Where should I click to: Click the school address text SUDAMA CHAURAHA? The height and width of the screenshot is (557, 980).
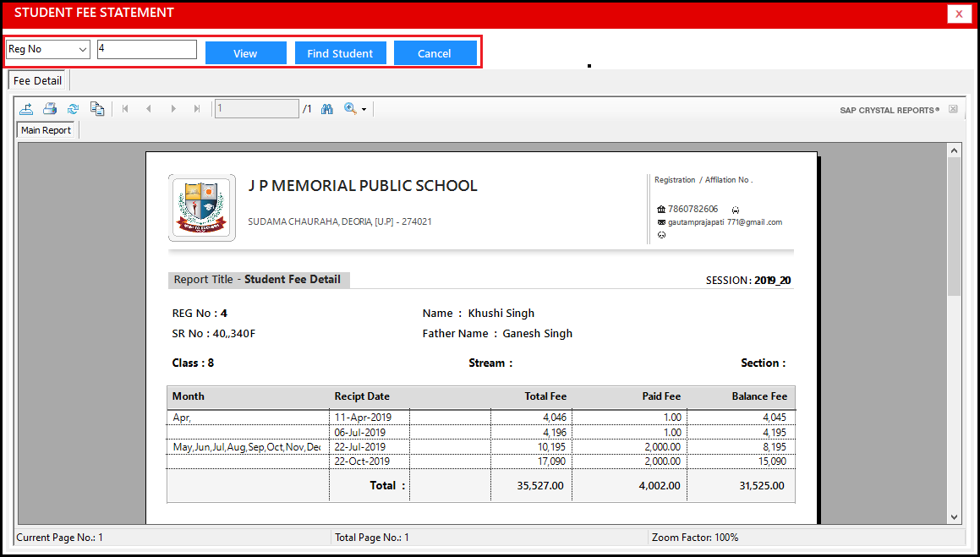(x=340, y=221)
